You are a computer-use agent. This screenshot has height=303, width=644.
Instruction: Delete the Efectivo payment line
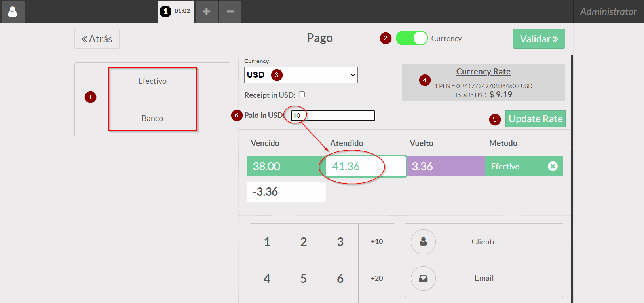coord(553,166)
